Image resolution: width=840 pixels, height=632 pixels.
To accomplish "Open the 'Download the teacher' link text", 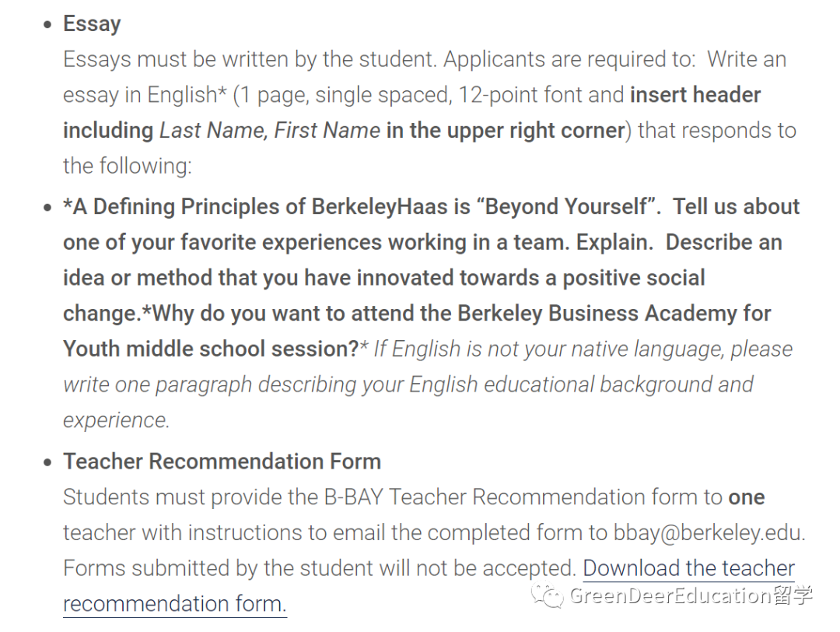I will 688,568.
